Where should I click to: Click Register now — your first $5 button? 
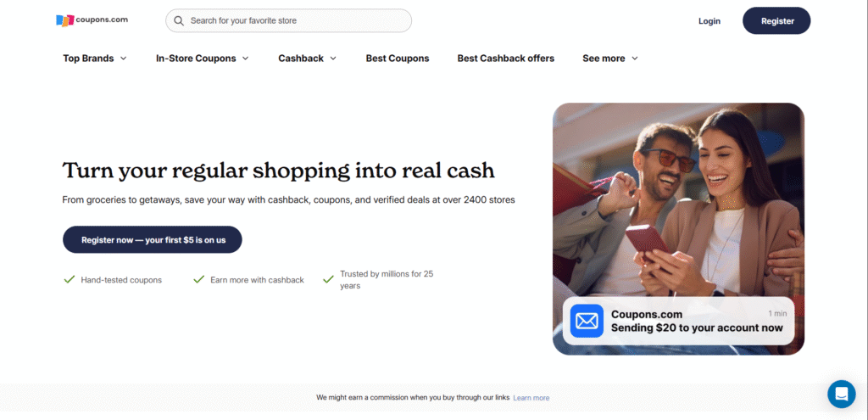(153, 240)
